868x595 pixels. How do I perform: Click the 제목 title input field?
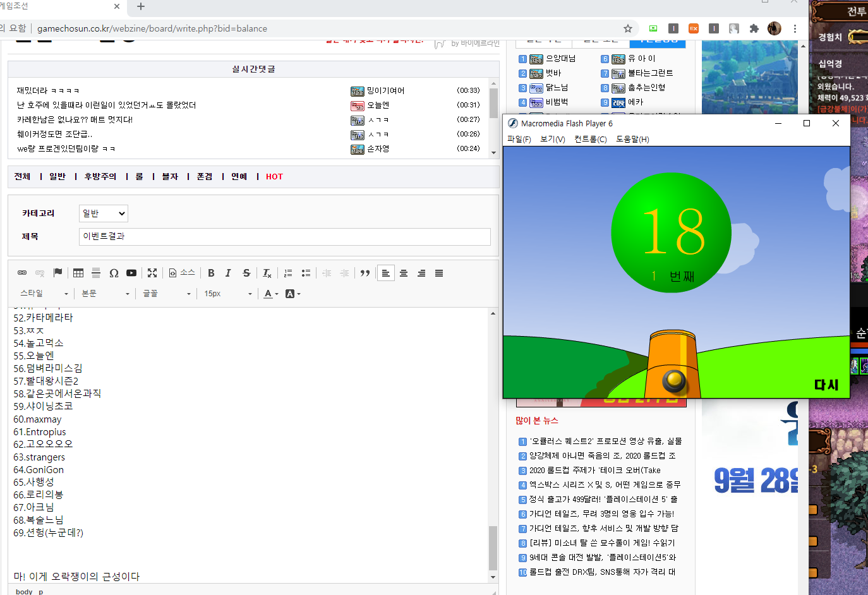285,236
